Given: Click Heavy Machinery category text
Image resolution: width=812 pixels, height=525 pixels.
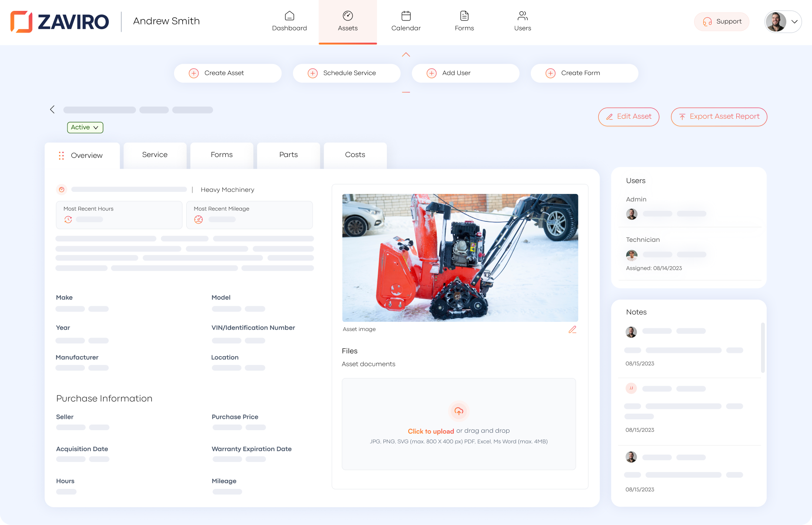Looking at the screenshot, I should coord(227,190).
